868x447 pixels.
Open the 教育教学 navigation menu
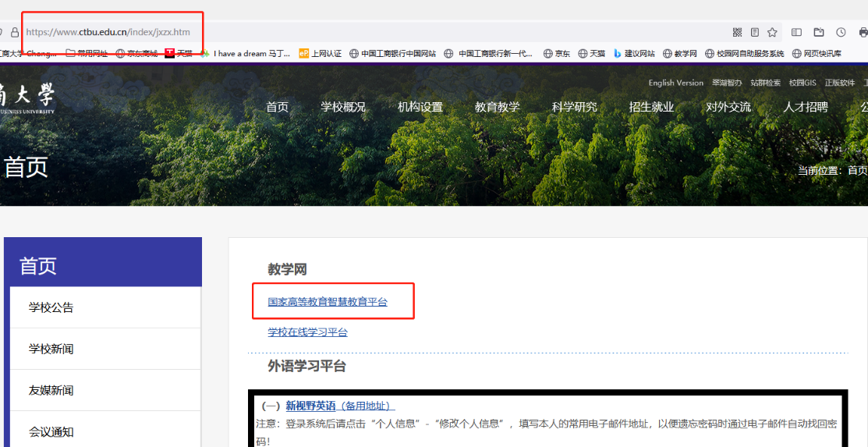click(x=497, y=107)
